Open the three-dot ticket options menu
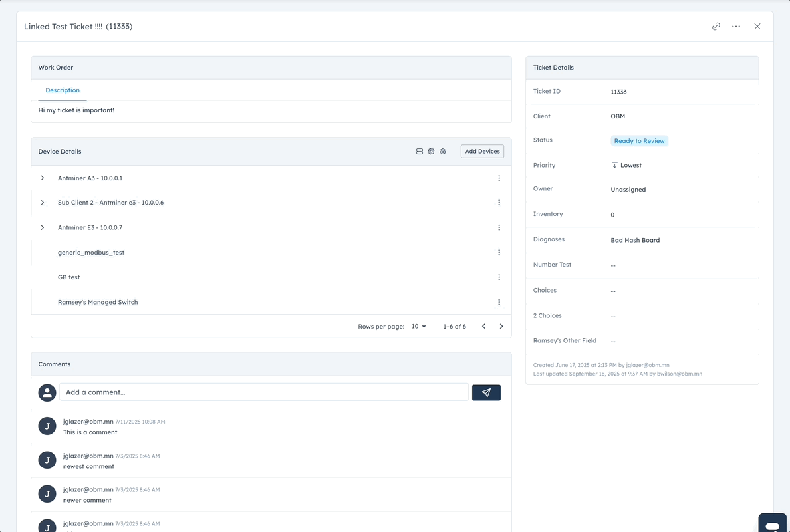 point(736,27)
